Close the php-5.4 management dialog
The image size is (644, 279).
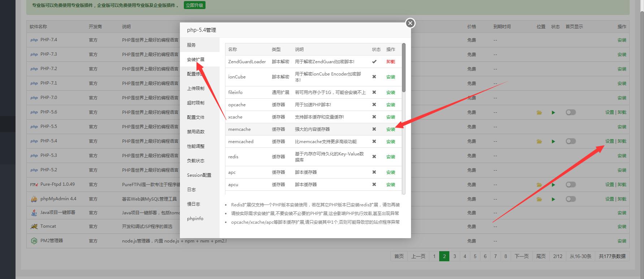(x=410, y=23)
